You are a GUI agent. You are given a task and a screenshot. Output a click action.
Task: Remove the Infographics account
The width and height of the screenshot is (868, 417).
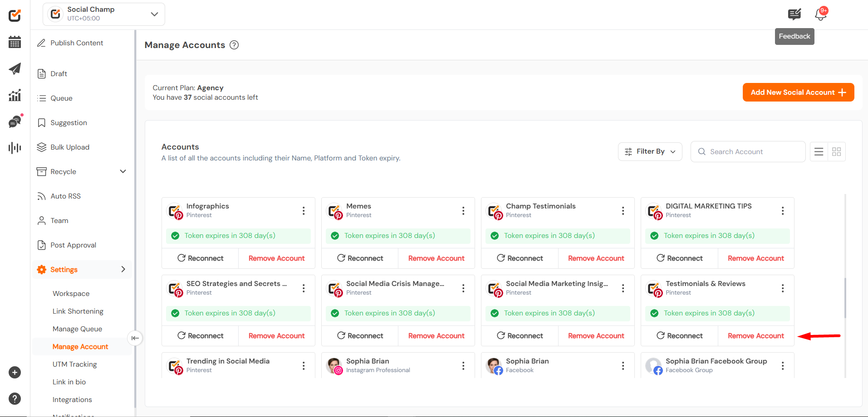(x=276, y=258)
